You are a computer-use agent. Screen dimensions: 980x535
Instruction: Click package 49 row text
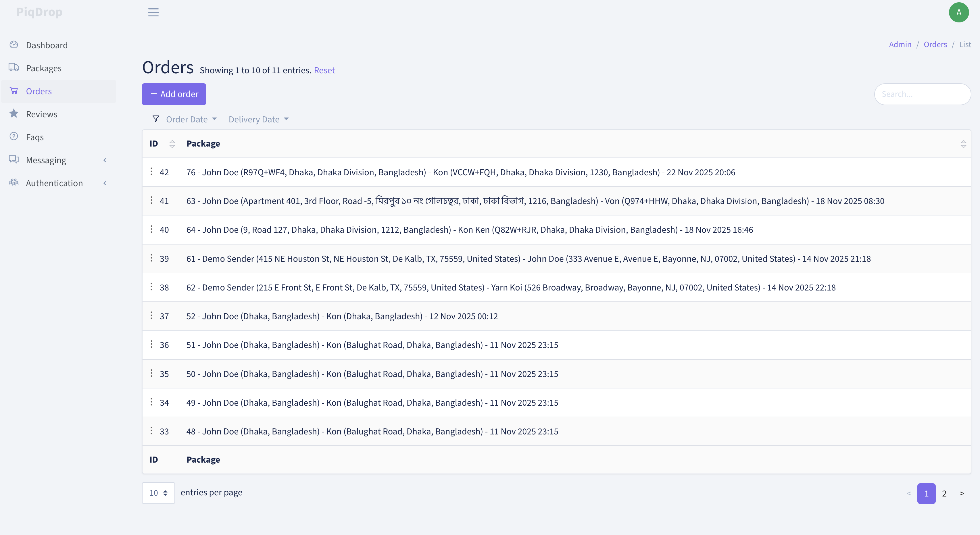point(372,402)
